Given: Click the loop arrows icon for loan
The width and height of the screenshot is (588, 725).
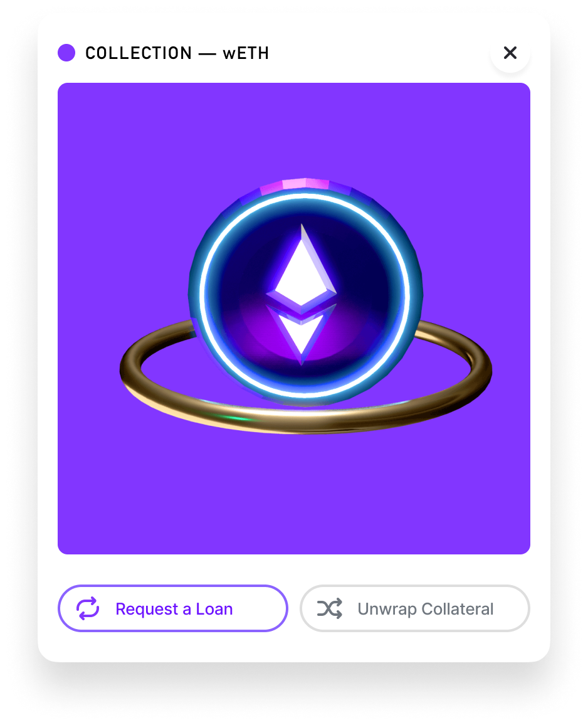Looking at the screenshot, I should click(88, 608).
